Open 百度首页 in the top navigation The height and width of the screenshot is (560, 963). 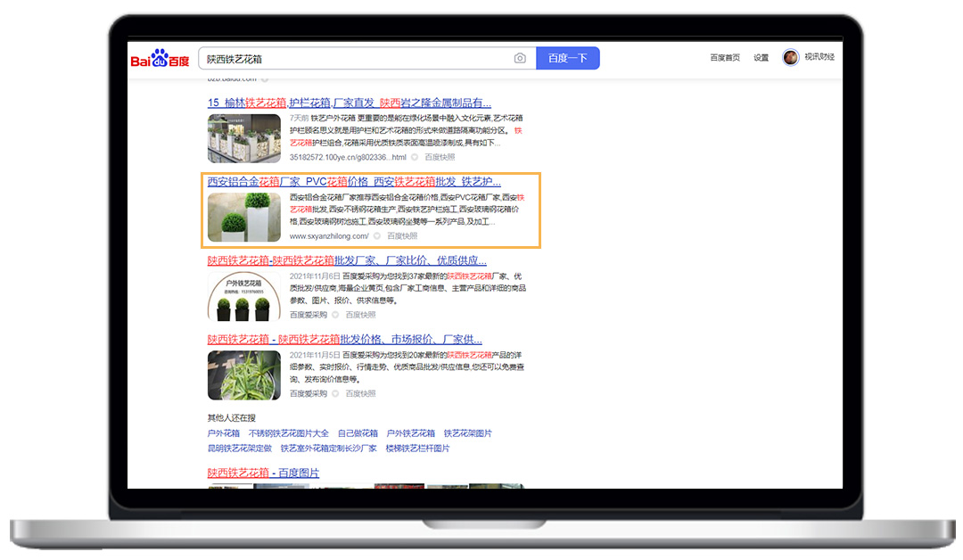coord(724,58)
